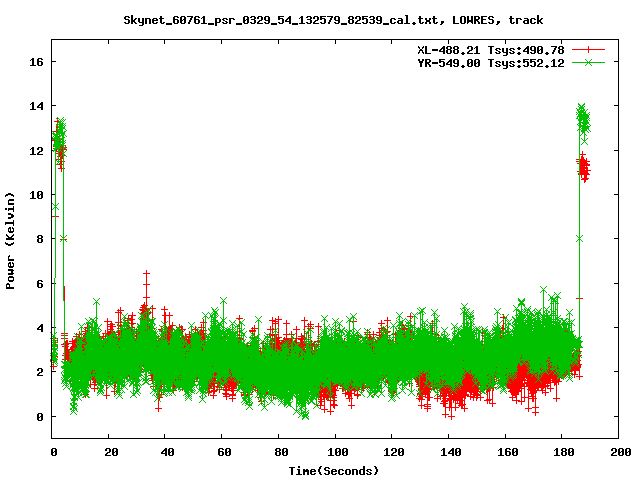The height and width of the screenshot is (480, 640).
Task: Click y-axis tick label 6
Action: click(x=40, y=284)
